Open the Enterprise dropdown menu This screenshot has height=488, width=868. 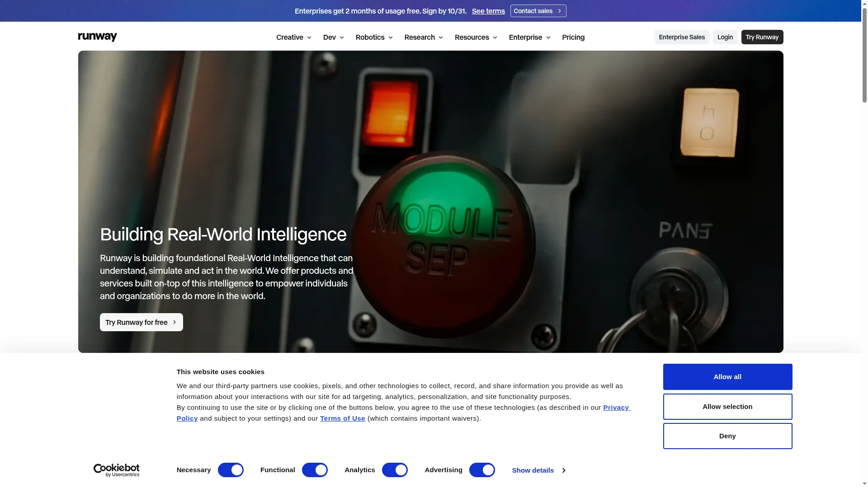(x=530, y=37)
